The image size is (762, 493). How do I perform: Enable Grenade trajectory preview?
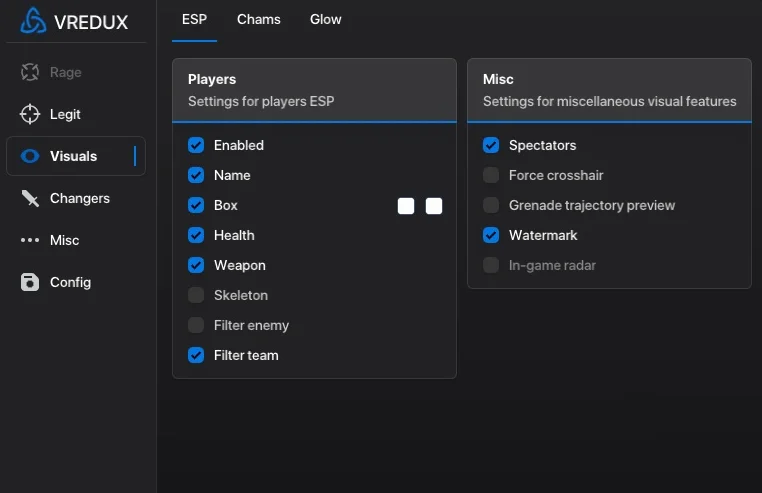coord(491,205)
